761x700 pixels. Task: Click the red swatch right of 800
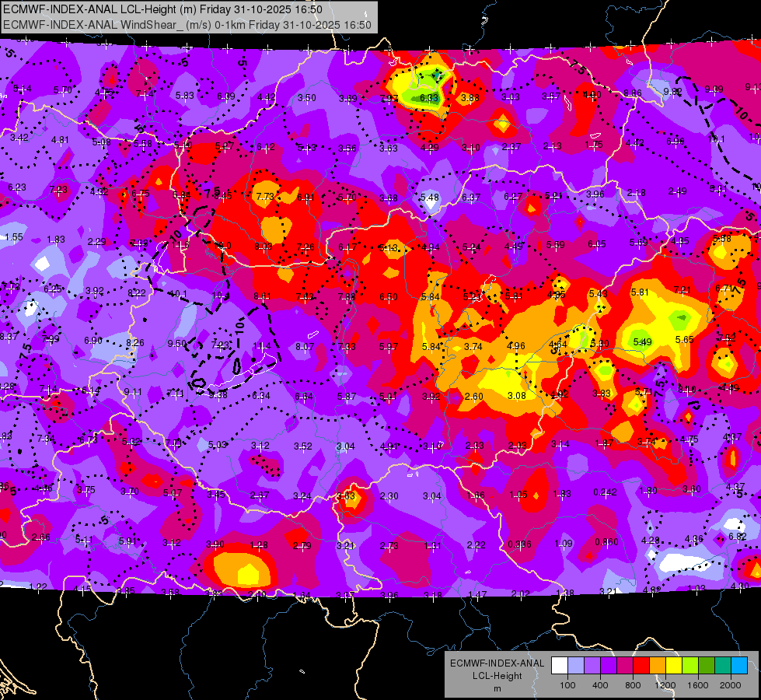coord(641,666)
